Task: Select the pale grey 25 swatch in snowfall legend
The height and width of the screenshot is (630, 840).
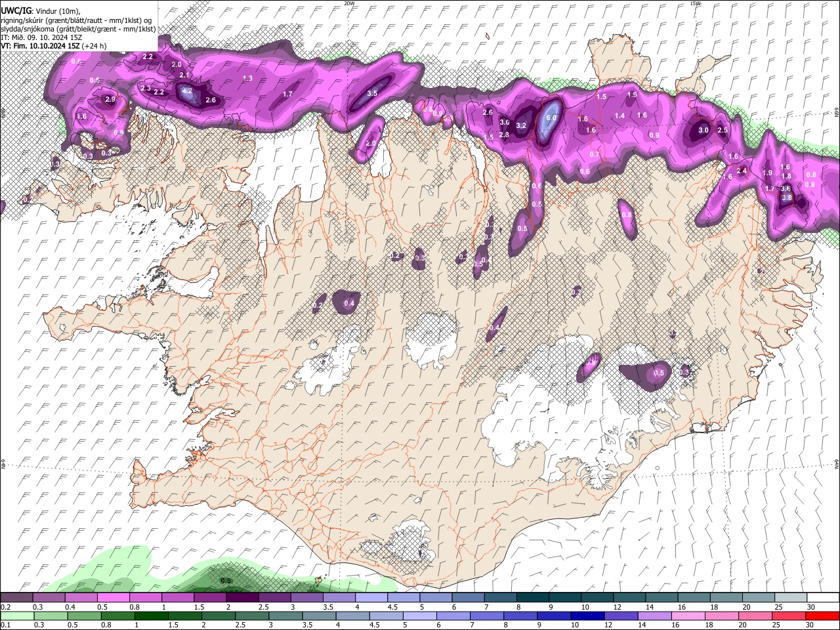Action: (791, 597)
